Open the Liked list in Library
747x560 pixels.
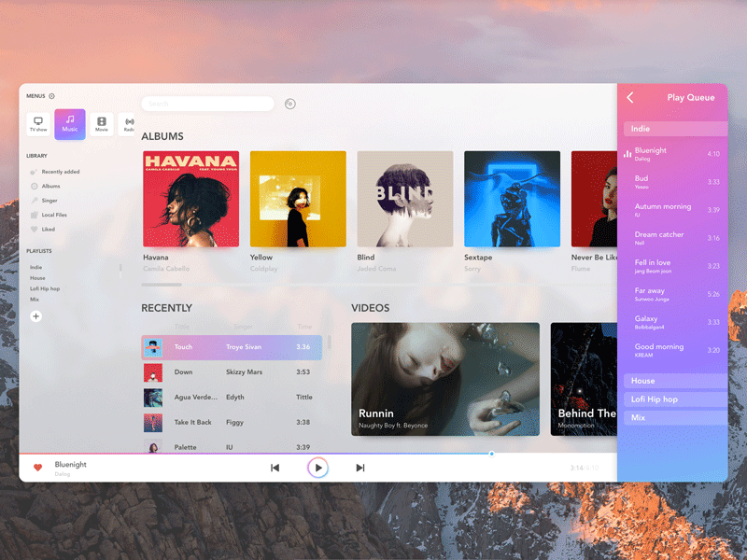click(x=48, y=229)
